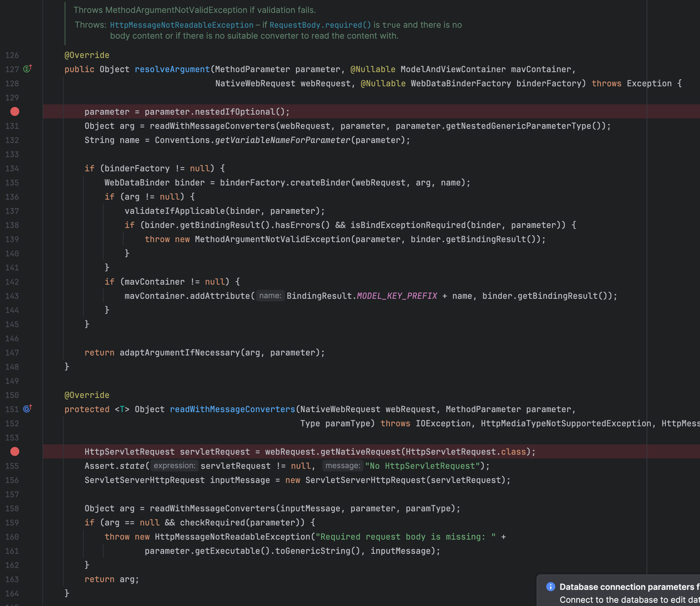The width and height of the screenshot is (700, 606).
Task: Click line number 158 in the gutter
Action: pyautogui.click(x=12, y=509)
